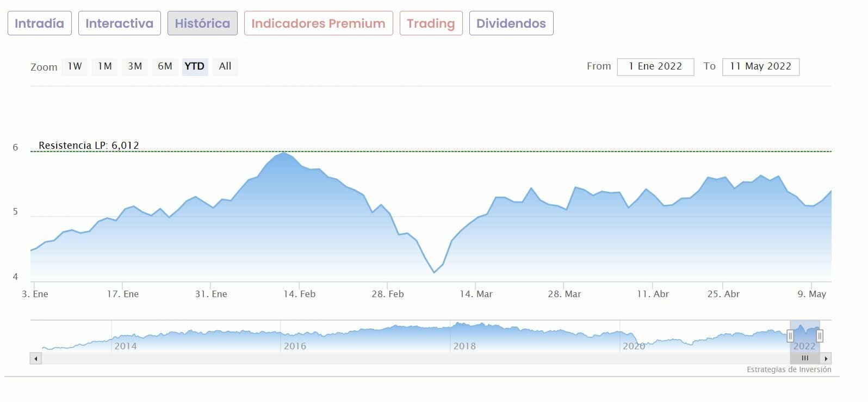868x402 pixels.
Task: Open Indicadores Premium section
Action: (x=318, y=23)
